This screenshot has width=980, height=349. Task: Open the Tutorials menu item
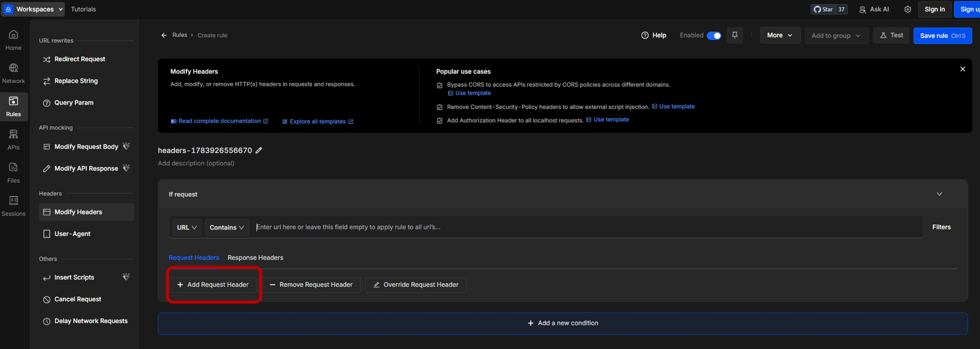click(x=83, y=9)
